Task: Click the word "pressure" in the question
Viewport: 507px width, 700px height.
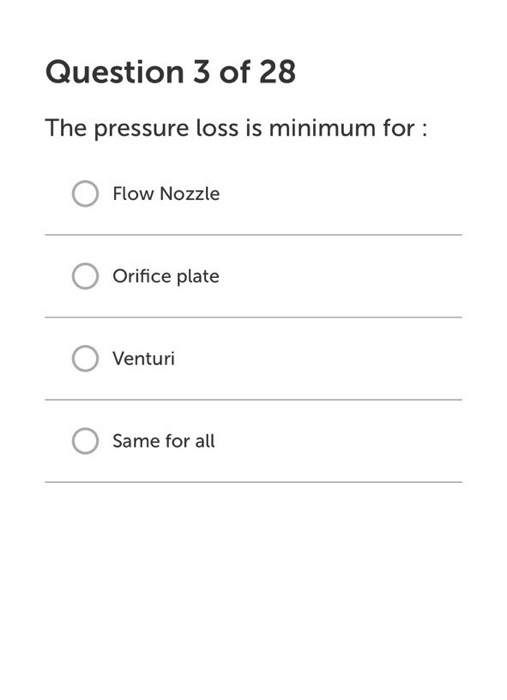Action: point(141,129)
